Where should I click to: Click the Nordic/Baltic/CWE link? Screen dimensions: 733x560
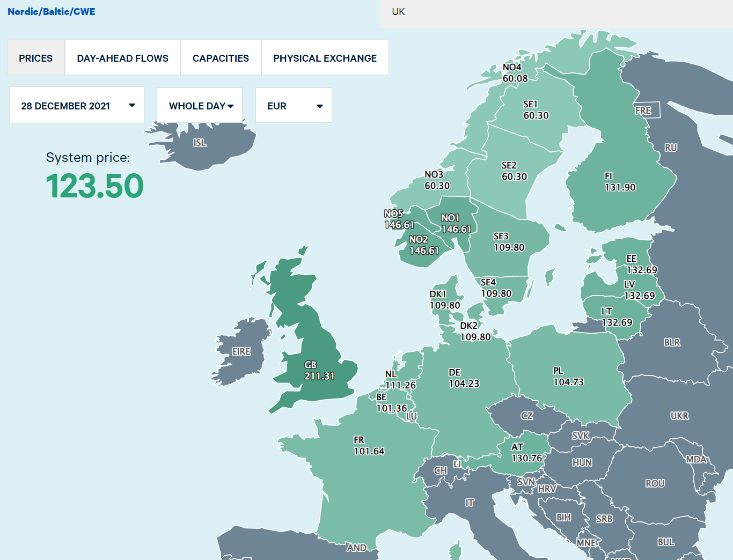(x=52, y=12)
